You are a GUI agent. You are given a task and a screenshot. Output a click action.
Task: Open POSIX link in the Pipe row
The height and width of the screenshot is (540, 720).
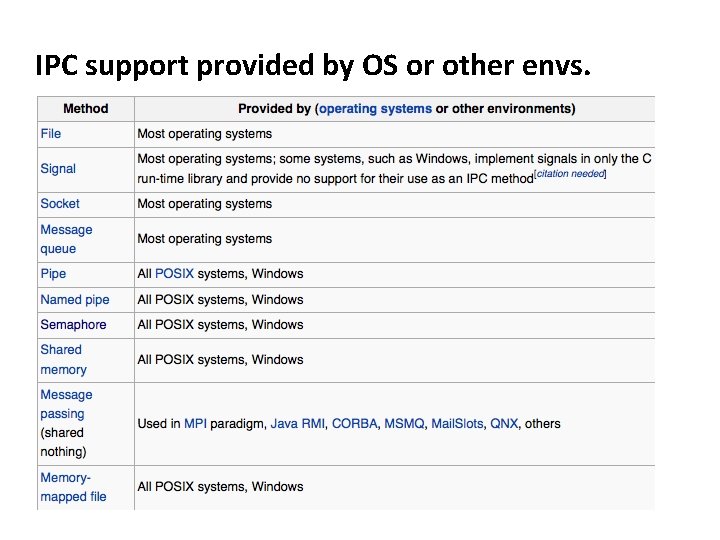tap(175, 273)
